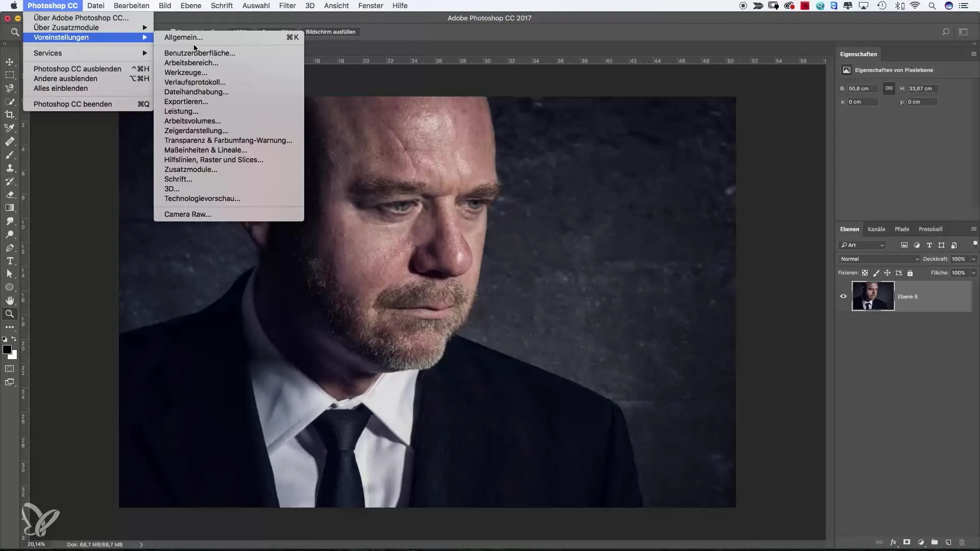This screenshot has width=980, height=551.
Task: Select the Path Selection tool
Action: (x=10, y=274)
